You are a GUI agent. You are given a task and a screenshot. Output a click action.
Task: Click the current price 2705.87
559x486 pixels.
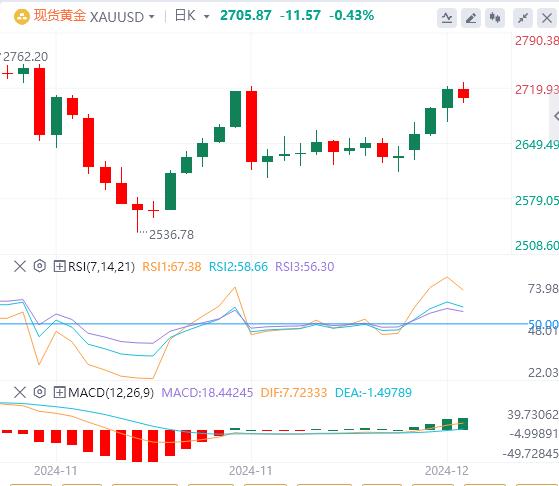click(246, 15)
